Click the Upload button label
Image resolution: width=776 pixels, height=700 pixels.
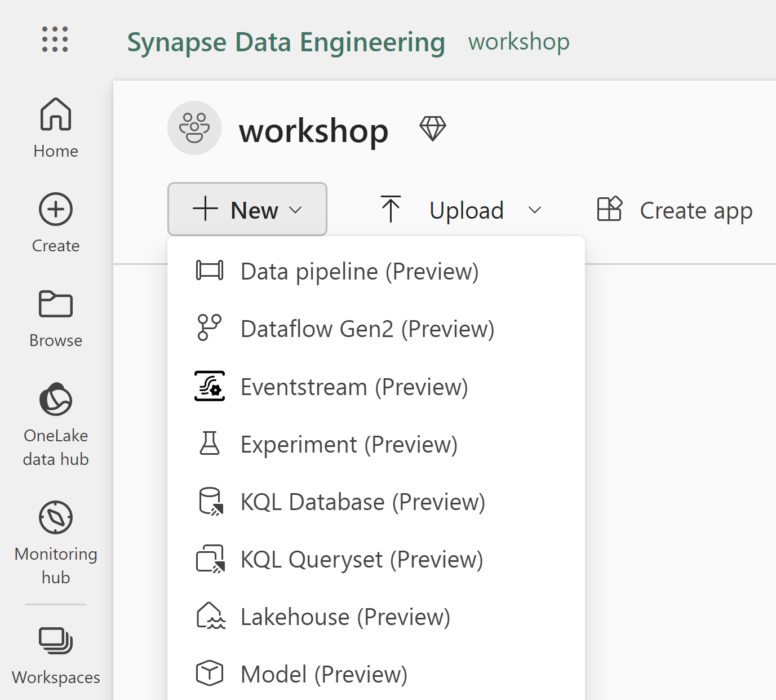[x=467, y=211]
